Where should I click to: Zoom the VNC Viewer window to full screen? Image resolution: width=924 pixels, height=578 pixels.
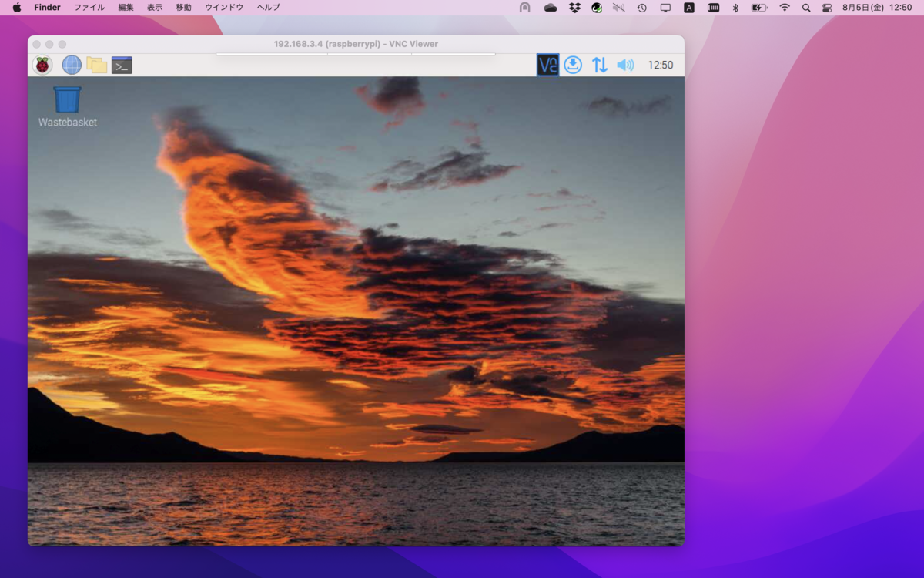[x=62, y=44]
